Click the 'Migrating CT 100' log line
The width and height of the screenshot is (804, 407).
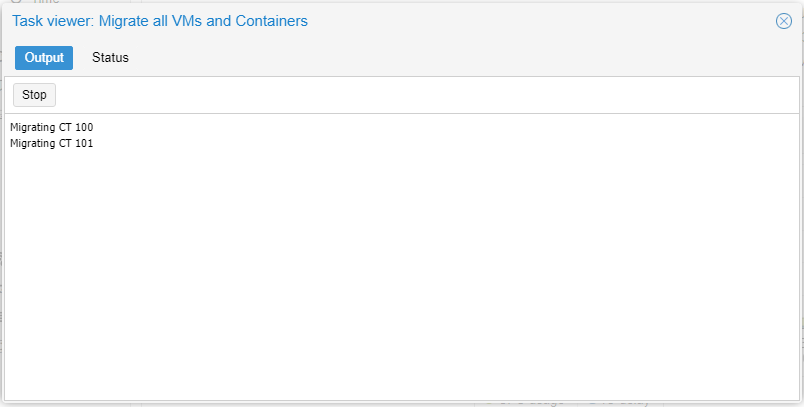pyautogui.click(x=51, y=127)
